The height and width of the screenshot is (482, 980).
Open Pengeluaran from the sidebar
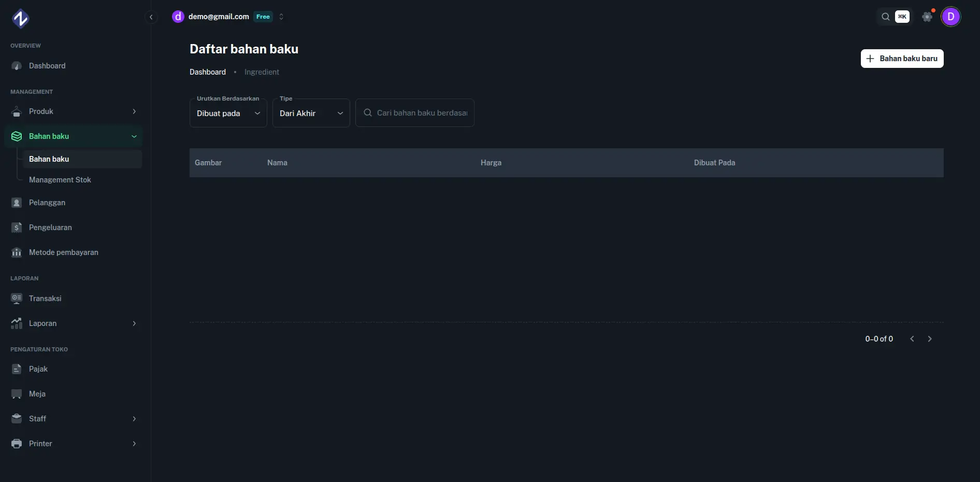point(50,228)
